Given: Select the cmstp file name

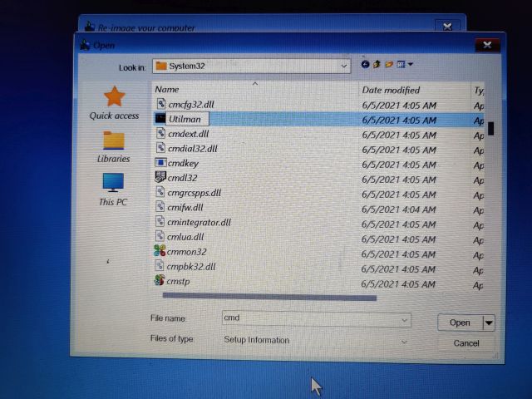Looking at the screenshot, I should coord(178,281).
